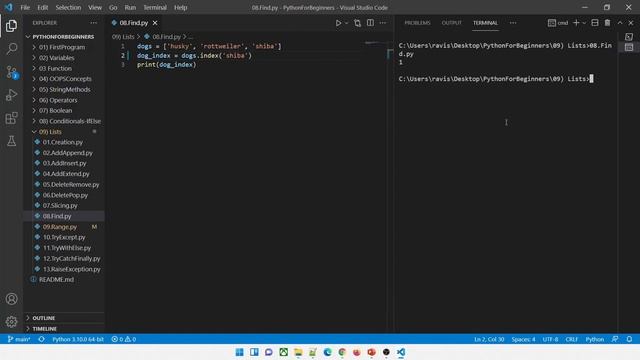The image size is (640, 360).
Task: Collapse the PYTHONFORBEGINNERS root folder
Action: [64, 37]
